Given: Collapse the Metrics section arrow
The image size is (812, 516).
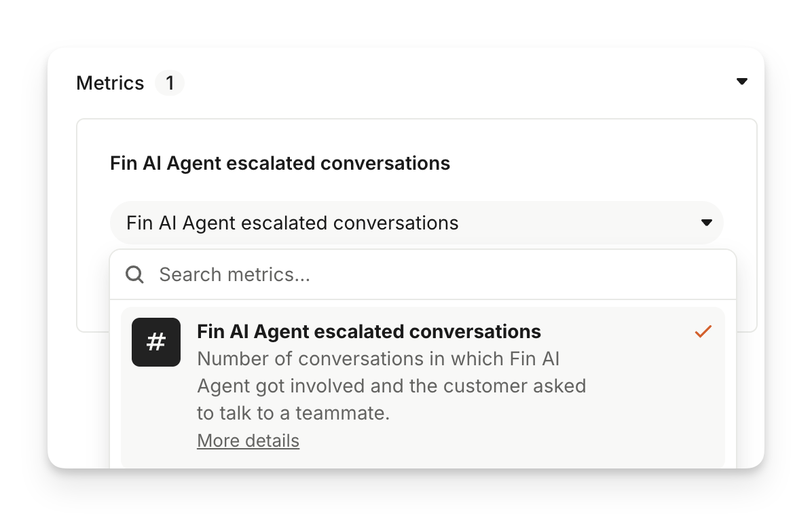Looking at the screenshot, I should coord(741,82).
